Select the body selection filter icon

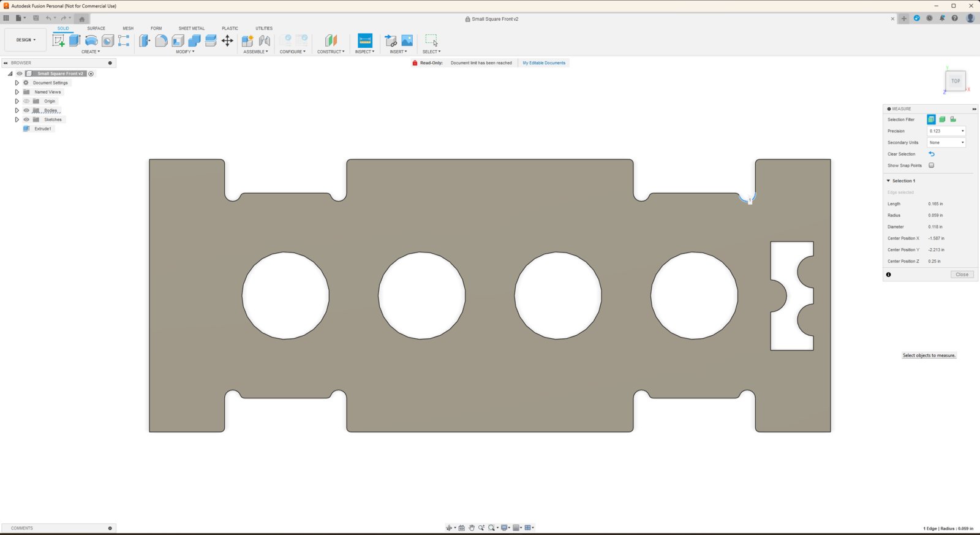[x=943, y=120]
